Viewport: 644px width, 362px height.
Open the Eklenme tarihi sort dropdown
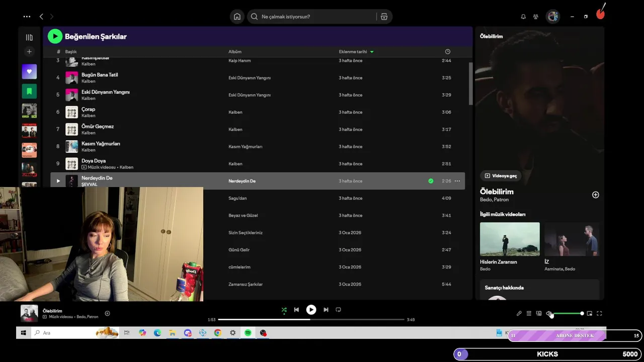click(x=356, y=52)
